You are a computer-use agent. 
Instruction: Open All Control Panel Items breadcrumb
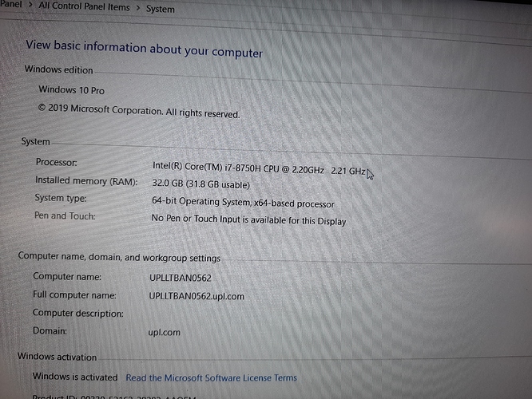click(84, 6)
